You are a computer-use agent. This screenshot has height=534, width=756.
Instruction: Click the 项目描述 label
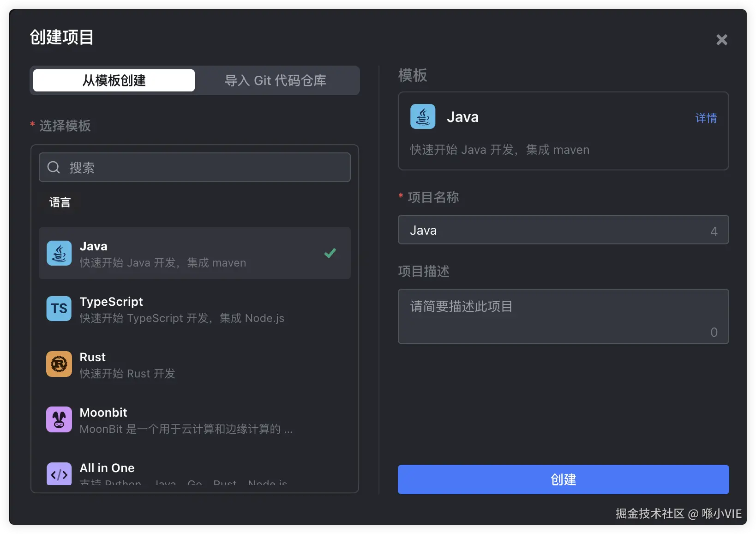pyautogui.click(x=424, y=271)
